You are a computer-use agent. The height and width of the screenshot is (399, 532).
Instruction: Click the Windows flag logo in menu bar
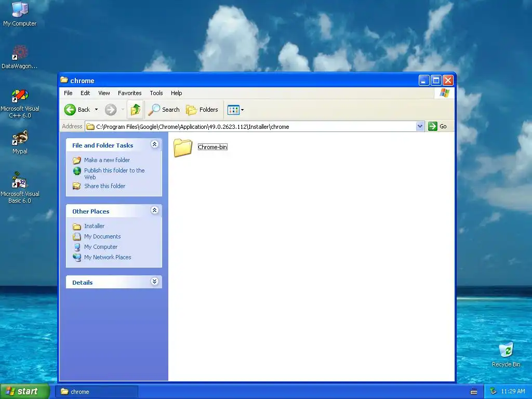coord(445,93)
